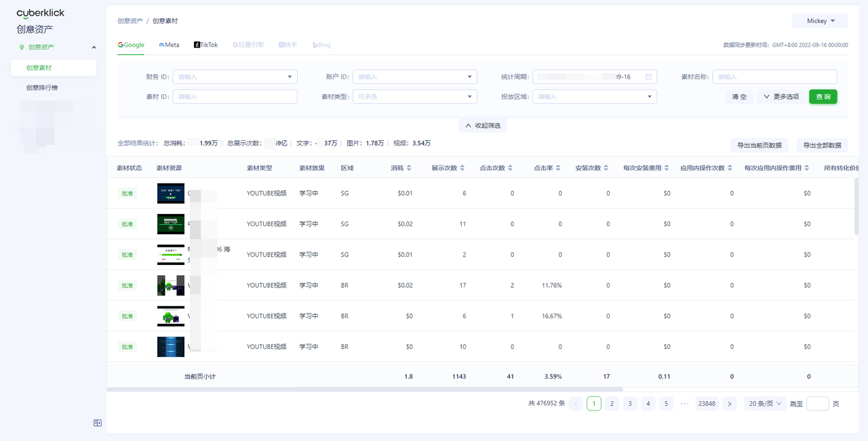
Task: Sort by the 安装次数 column arrows
Action: (x=606, y=168)
